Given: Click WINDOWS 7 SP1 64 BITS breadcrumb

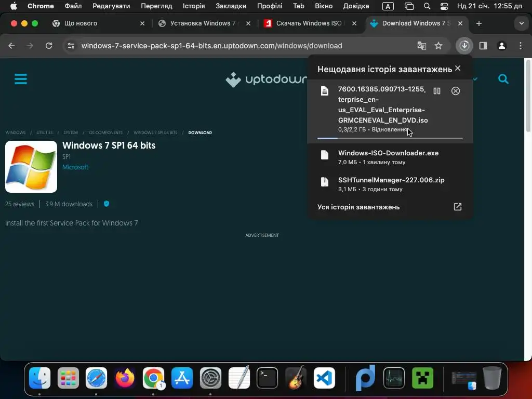Looking at the screenshot, I should (x=155, y=132).
